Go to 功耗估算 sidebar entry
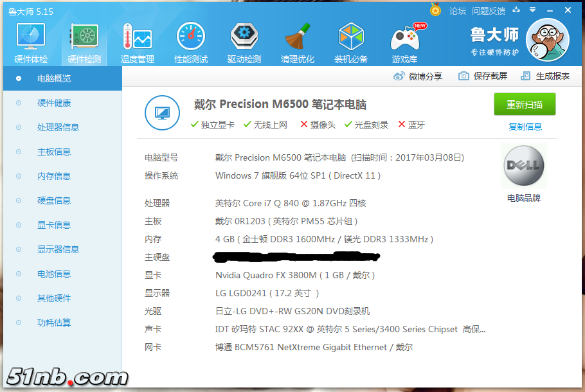Viewport: 585px width, 392px height. (x=54, y=323)
